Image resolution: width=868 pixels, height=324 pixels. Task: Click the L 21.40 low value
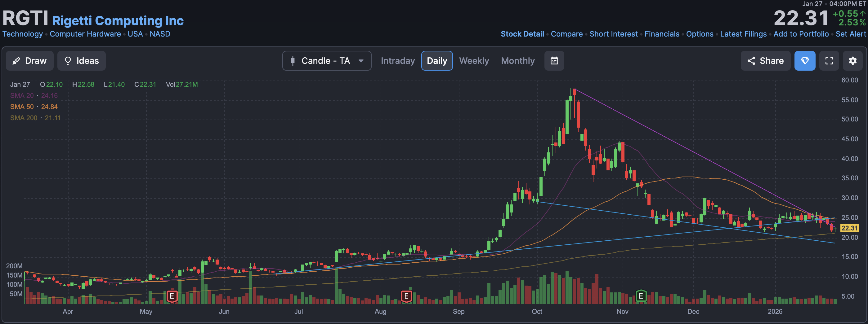point(114,85)
